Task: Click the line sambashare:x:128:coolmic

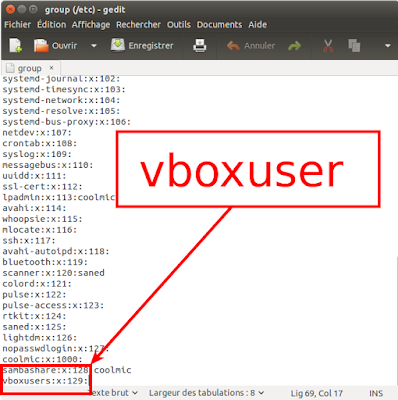Action: click(67, 370)
